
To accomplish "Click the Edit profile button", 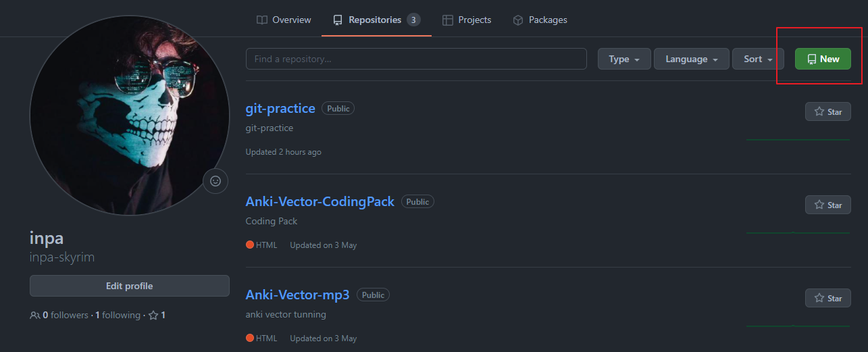I will point(130,286).
